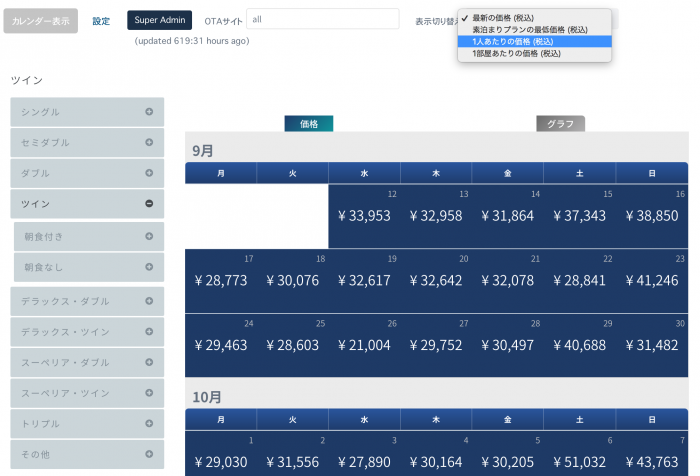
Task: Click September 20 price ¥32,642
Action: [x=436, y=280]
